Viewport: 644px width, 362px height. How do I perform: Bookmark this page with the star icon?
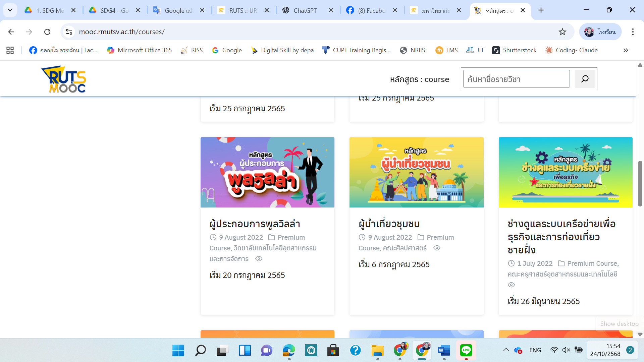[562, 32]
